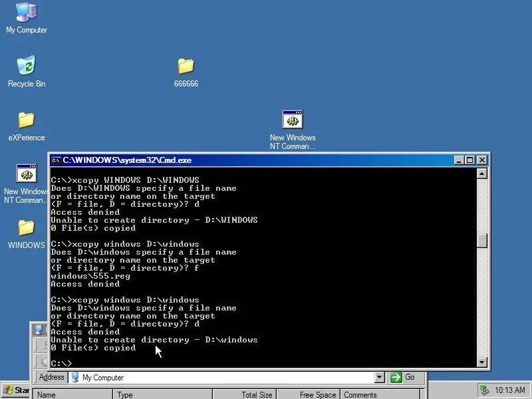Screen dimensions: 532x399
Task: Open My Computer desktop icon
Action: (x=27, y=18)
